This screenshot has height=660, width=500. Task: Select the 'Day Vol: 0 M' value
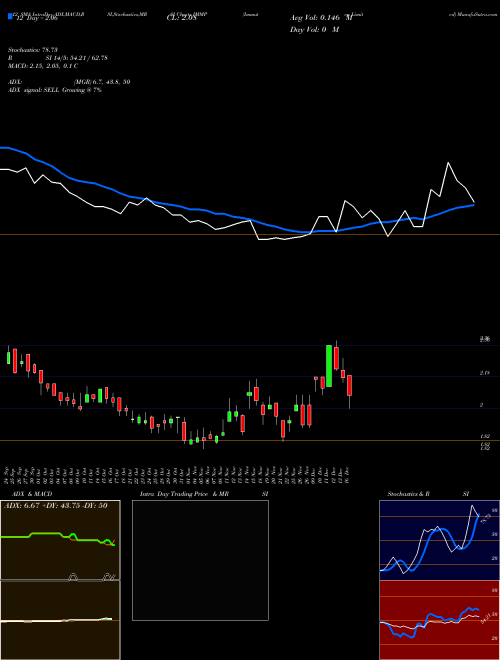pyautogui.click(x=314, y=30)
